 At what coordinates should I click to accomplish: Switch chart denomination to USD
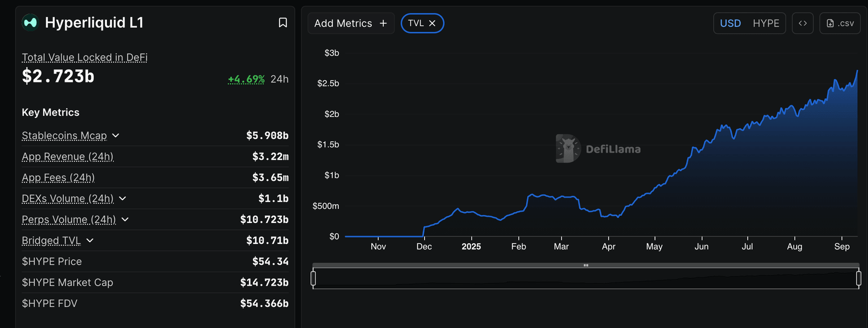pos(730,23)
